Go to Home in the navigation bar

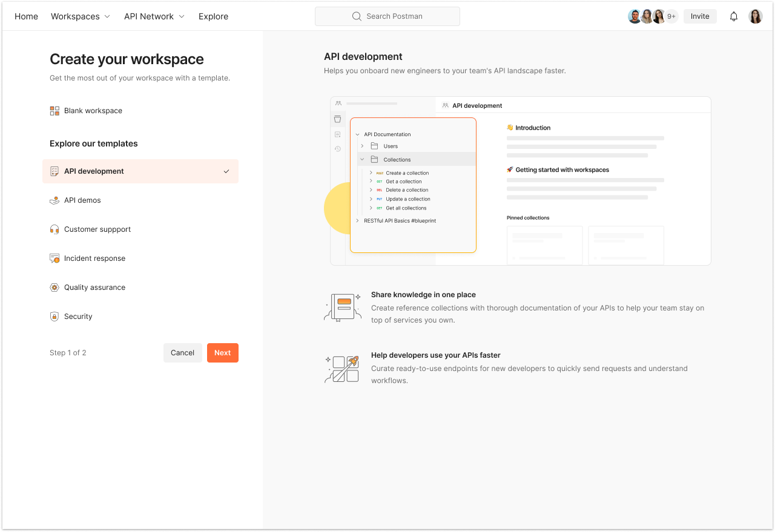tap(26, 16)
